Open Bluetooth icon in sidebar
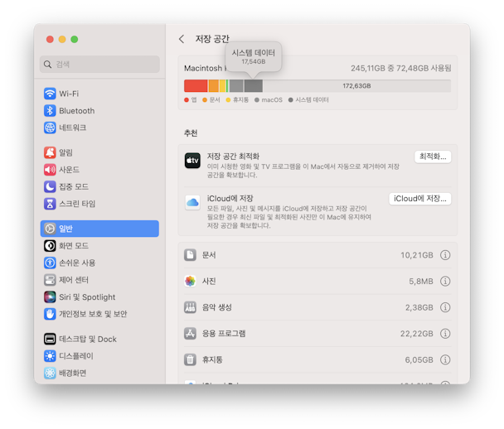 pos(50,110)
